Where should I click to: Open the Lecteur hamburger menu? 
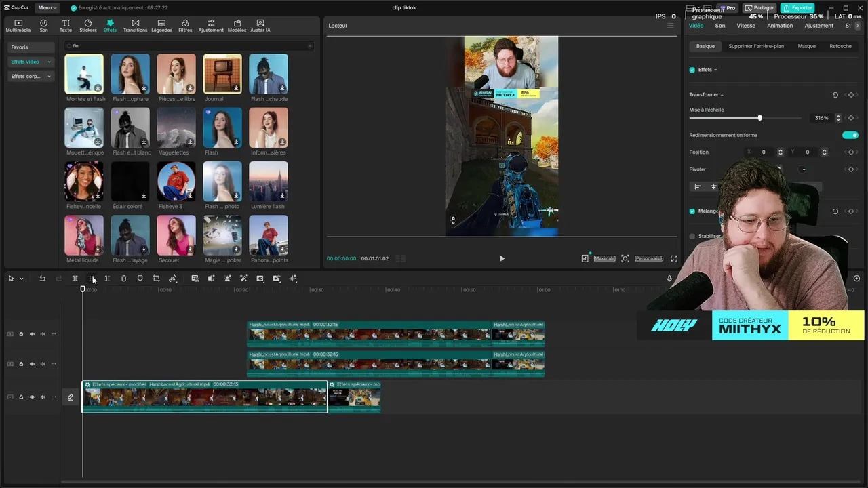671,26
